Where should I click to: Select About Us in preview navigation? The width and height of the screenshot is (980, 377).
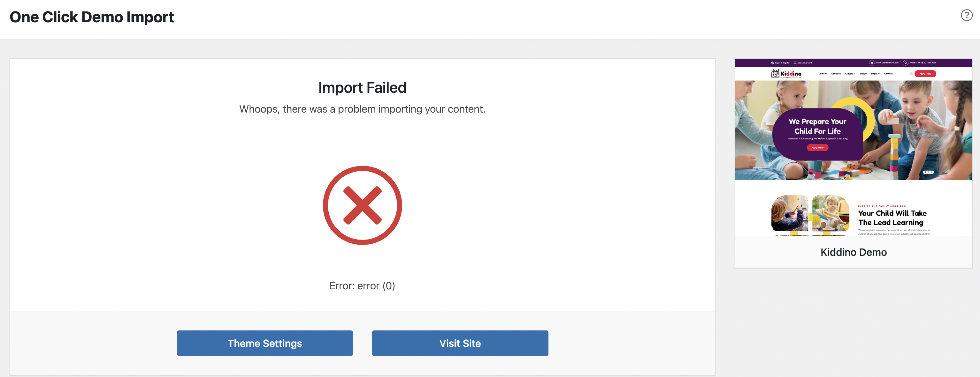(836, 74)
